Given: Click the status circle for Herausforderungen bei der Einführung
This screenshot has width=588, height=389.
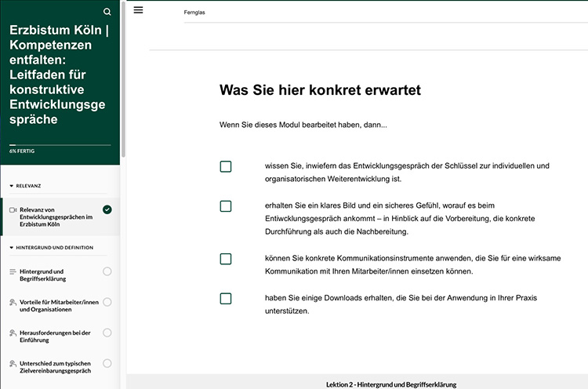Looking at the screenshot, I should point(107,333).
